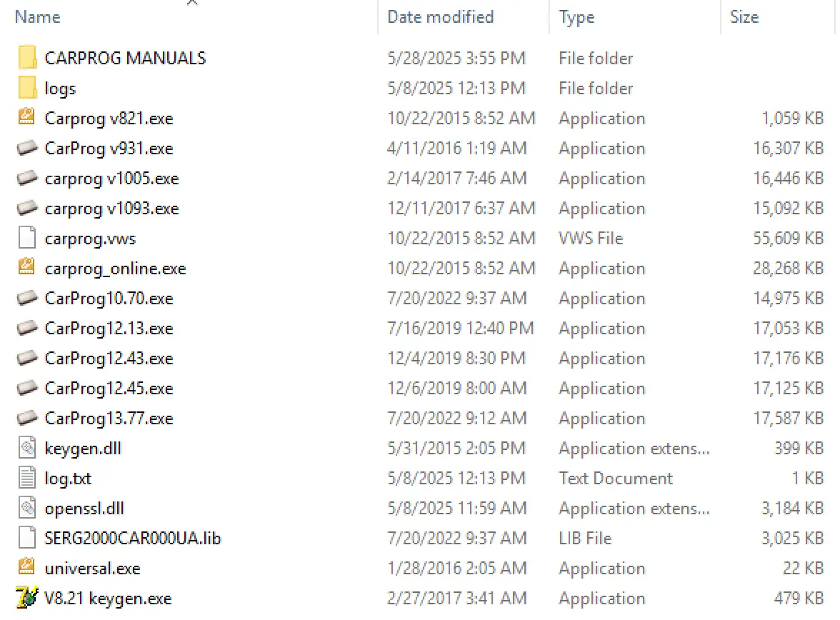Select the logs folder name
This screenshot has height=620, width=840.
[60, 89]
